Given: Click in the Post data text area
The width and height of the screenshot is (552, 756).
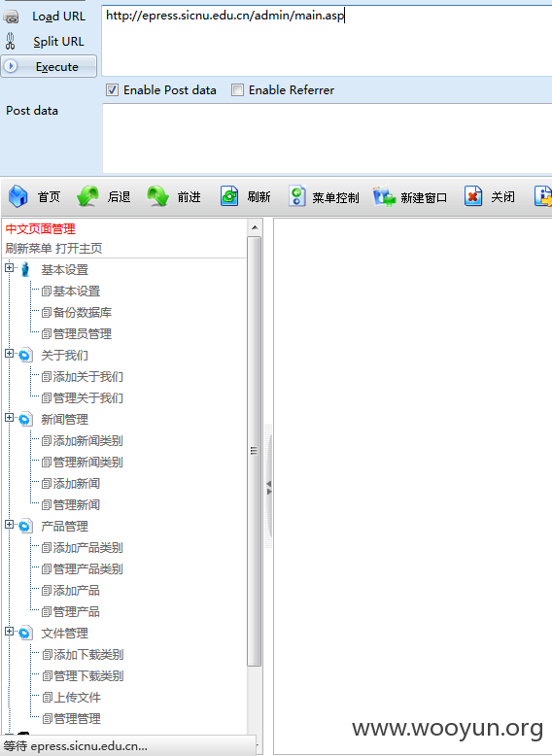Looking at the screenshot, I should [x=327, y=138].
